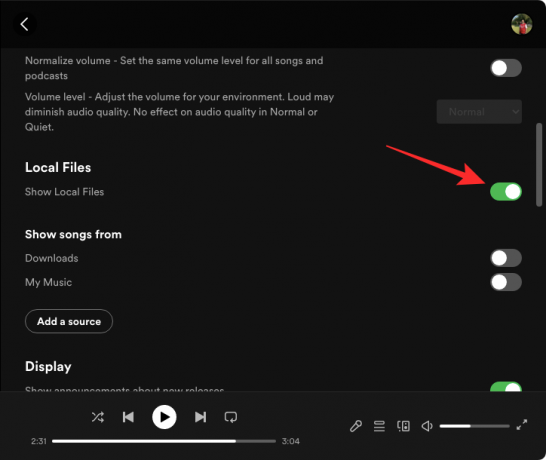Enable Downloads as song source

click(x=506, y=258)
